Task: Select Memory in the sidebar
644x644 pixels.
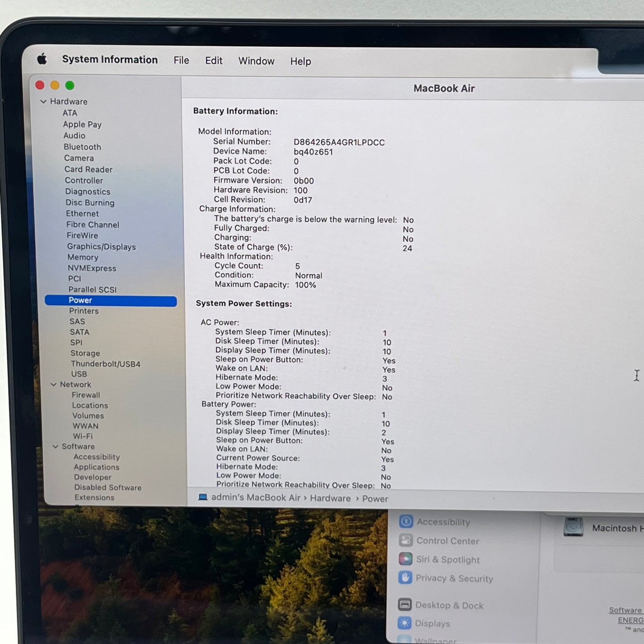Action: click(x=83, y=258)
